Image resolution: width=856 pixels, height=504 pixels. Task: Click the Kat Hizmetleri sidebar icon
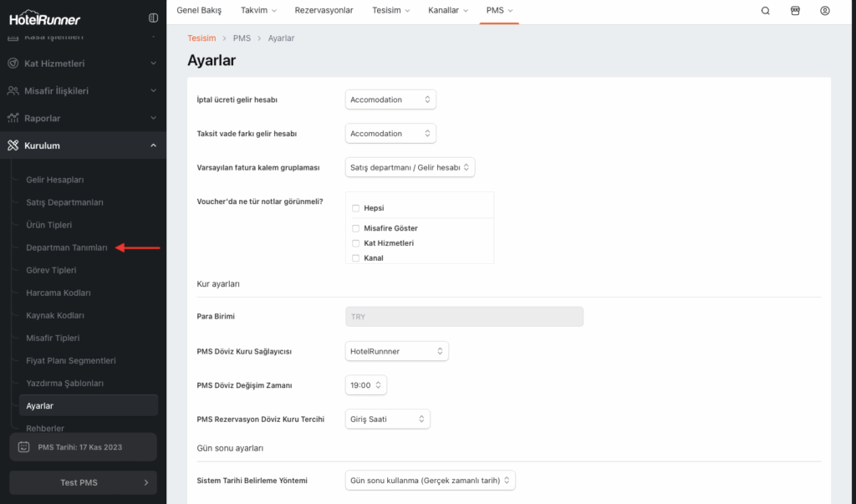(13, 64)
